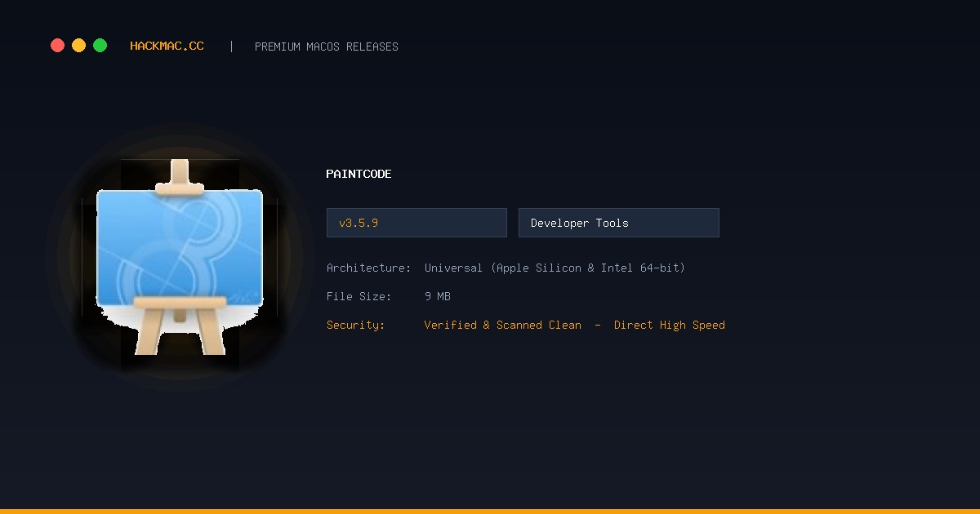Click the Developer Tools category badge
Image resolution: width=980 pixels, height=514 pixels.
tap(619, 223)
